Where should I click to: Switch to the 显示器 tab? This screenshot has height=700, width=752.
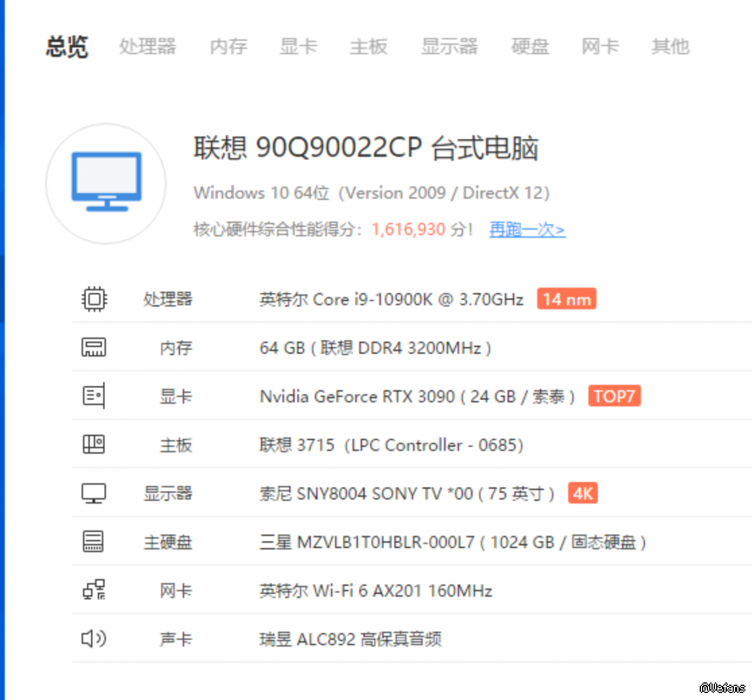pyautogui.click(x=450, y=46)
